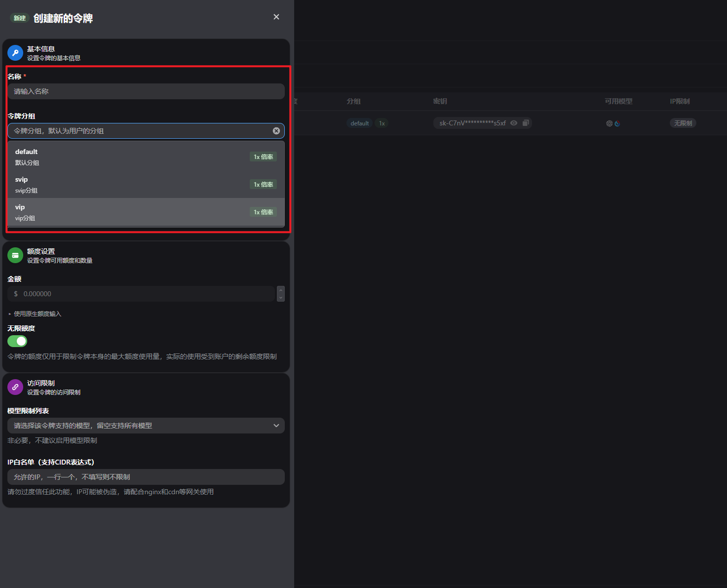Click the 名称 input field
Image resolution: width=727 pixels, height=588 pixels.
click(x=146, y=91)
